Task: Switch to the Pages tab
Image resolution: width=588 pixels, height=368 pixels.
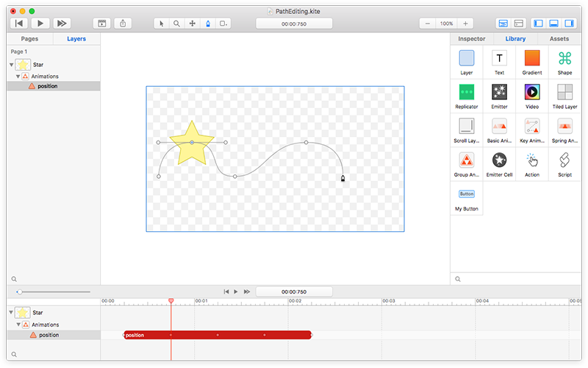Action: click(29, 39)
